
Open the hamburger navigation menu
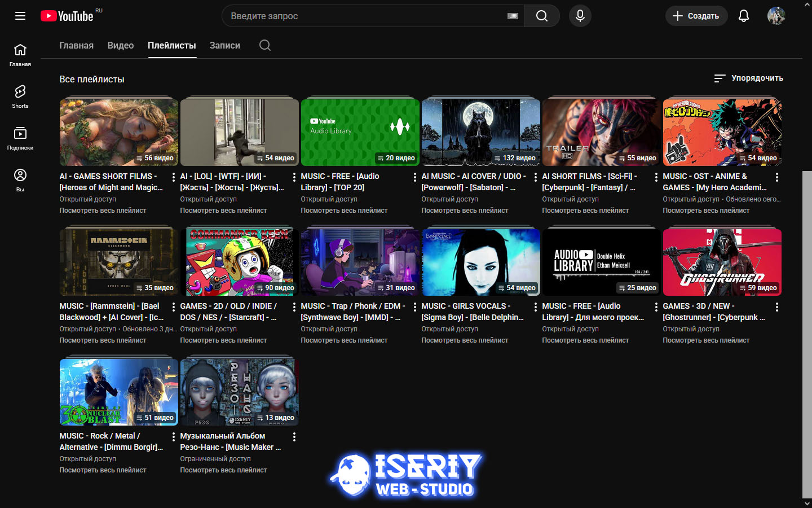[x=20, y=16]
